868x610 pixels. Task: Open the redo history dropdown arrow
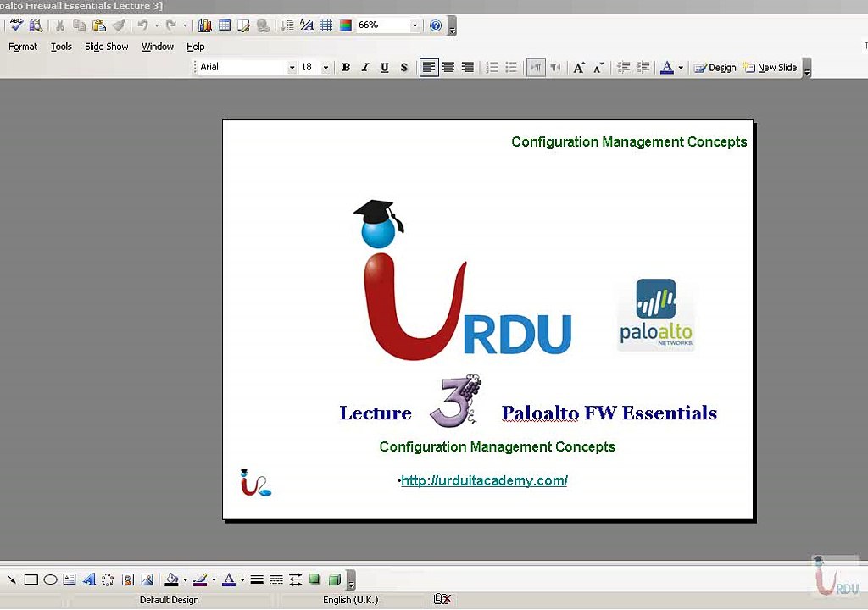[x=186, y=25]
